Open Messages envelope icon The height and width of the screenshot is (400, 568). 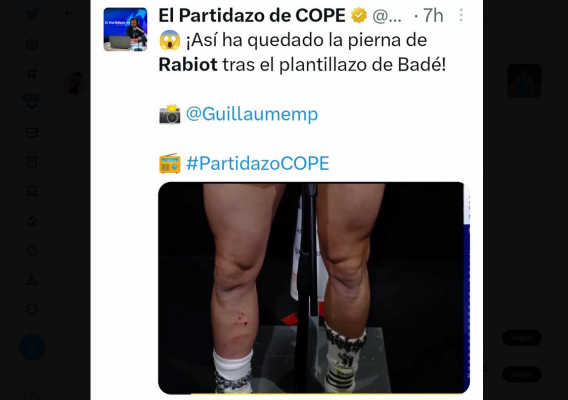pos(32,133)
